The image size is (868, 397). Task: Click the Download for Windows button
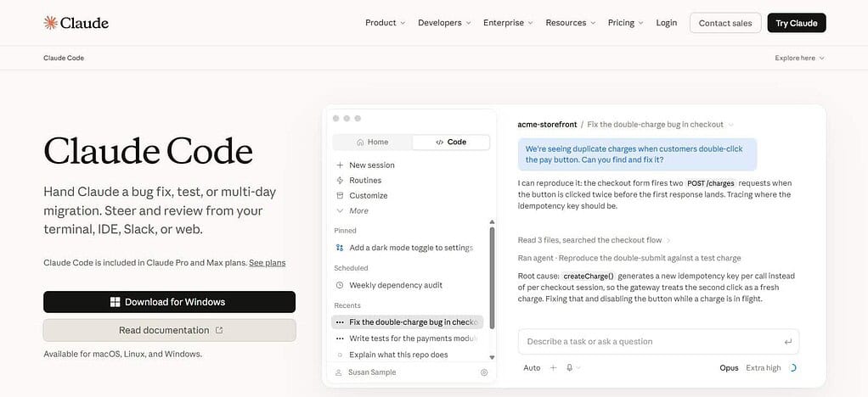click(x=169, y=302)
